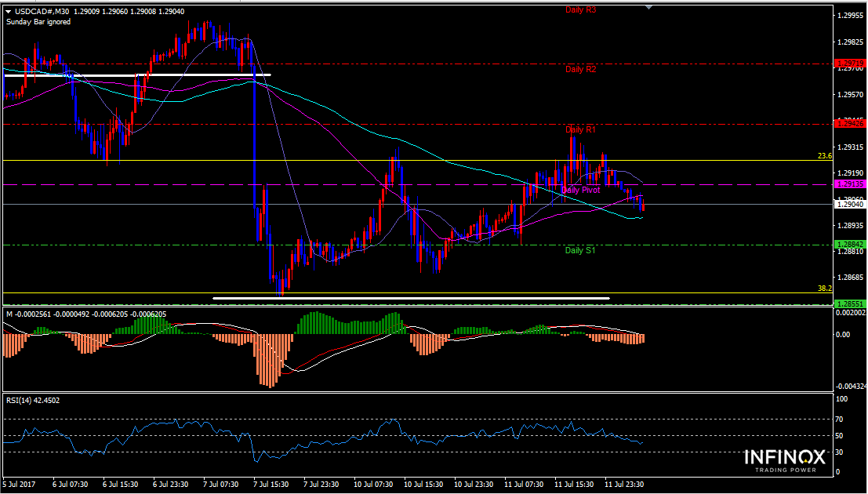Open the chart menu triangle beside USDCAD#,M30
The height and width of the screenshot is (494, 868).
tap(9, 11)
